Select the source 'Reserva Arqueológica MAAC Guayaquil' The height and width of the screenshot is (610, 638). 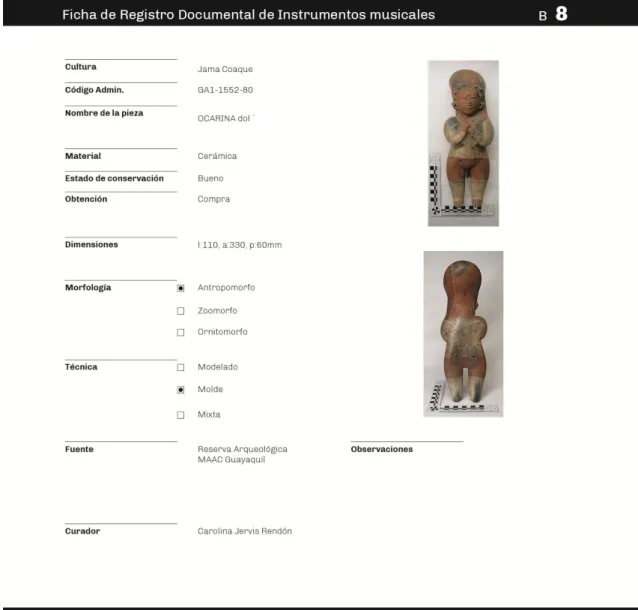click(x=243, y=455)
